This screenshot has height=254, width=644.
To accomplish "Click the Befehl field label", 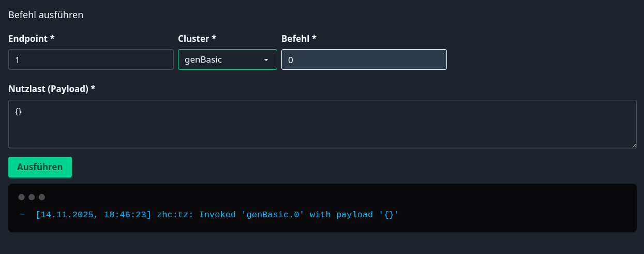I will pyautogui.click(x=298, y=39).
